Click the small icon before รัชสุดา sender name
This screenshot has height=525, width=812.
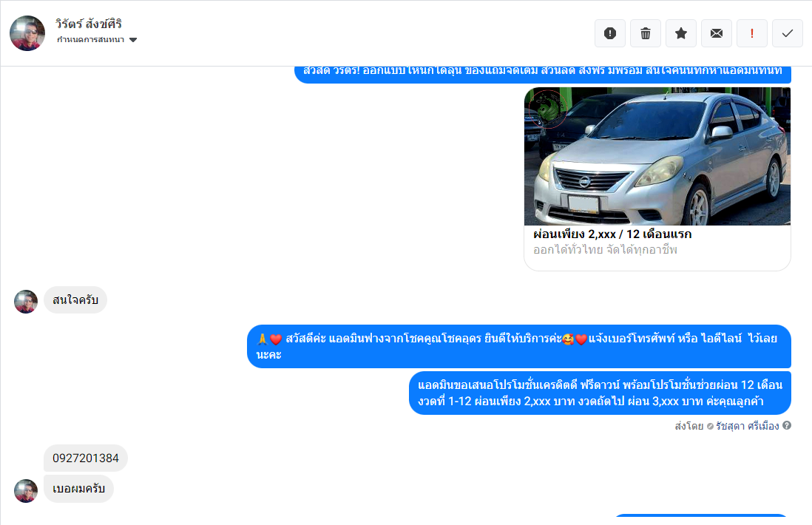(x=710, y=427)
